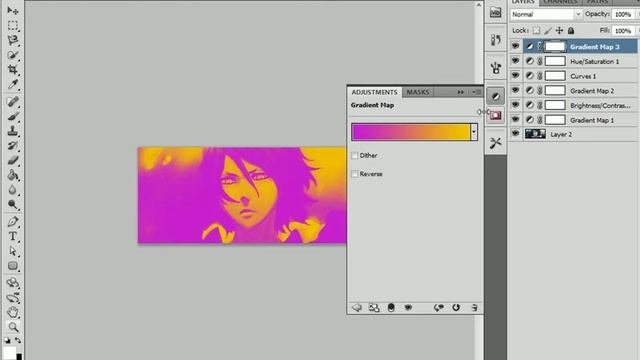Switch to the Masks tab

coord(418,92)
